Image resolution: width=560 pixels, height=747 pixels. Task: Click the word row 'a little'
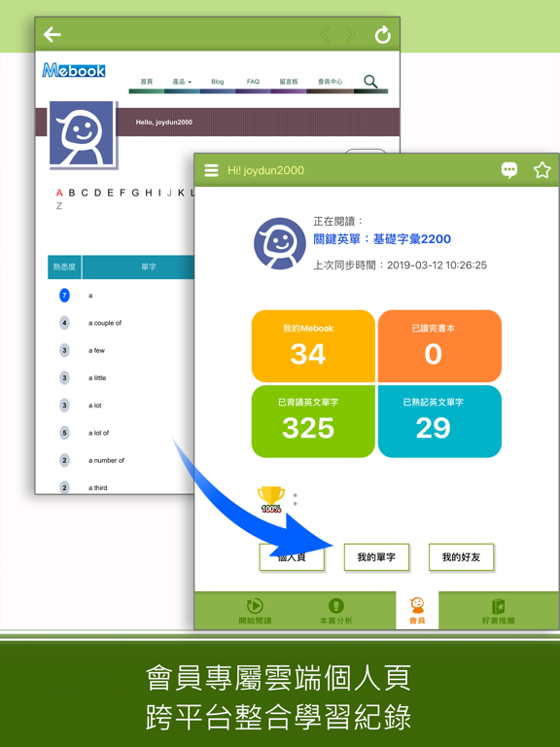(x=97, y=378)
